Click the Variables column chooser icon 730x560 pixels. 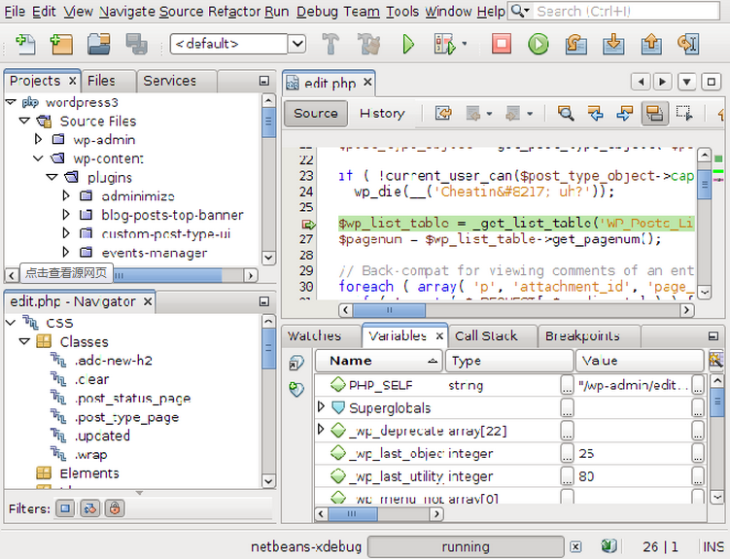[x=715, y=360]
